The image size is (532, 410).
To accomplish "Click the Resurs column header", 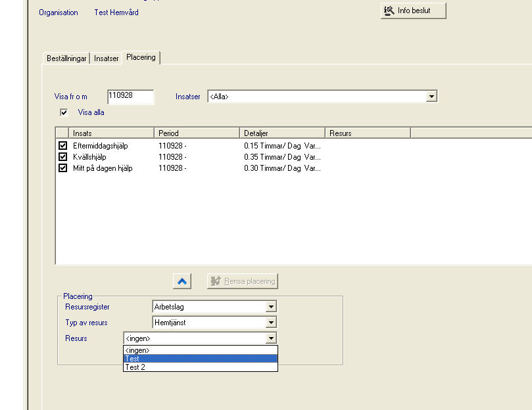I will 368,133.
